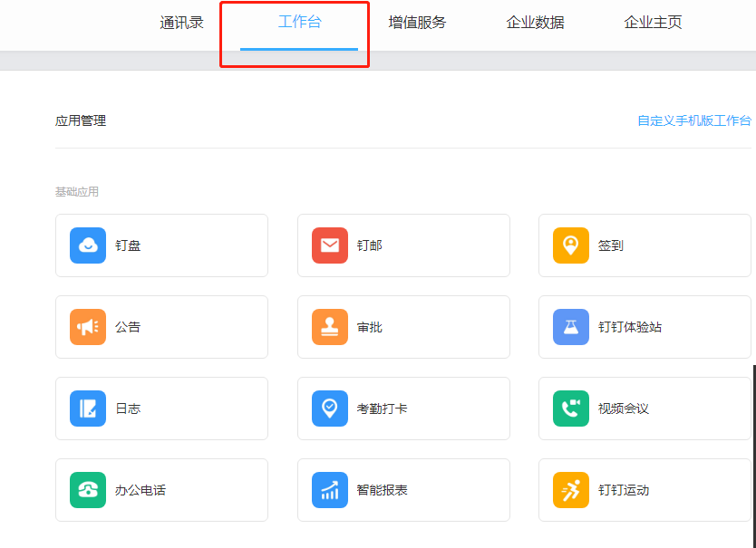Open the 钉邮 mail envelope icon
This screenshot has height=548, width=756.
330,245
